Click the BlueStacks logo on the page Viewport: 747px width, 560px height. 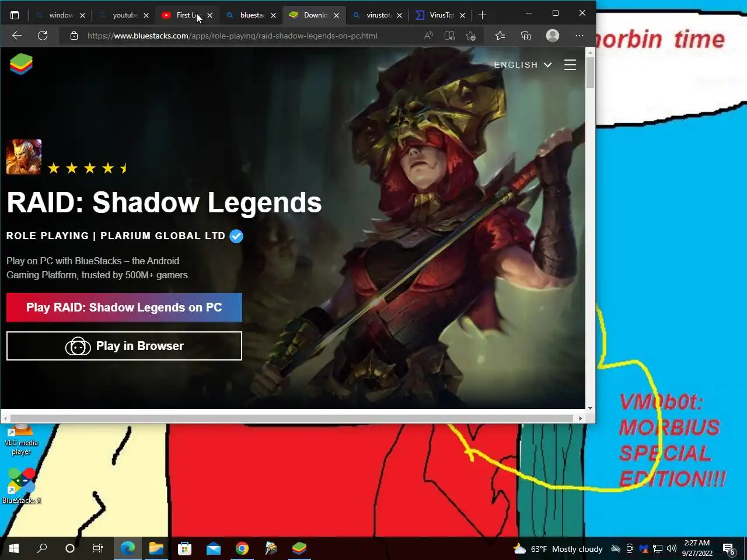click(x=21, y=64)
